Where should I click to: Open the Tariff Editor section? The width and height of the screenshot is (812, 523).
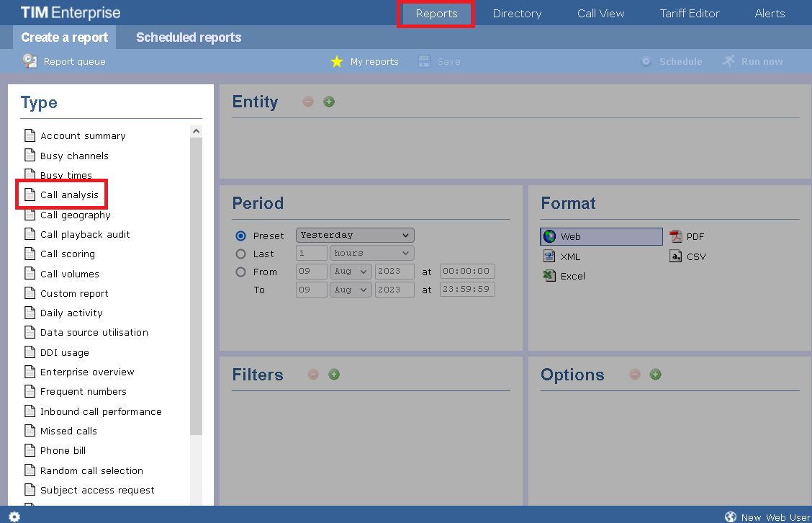pos(689,13)
